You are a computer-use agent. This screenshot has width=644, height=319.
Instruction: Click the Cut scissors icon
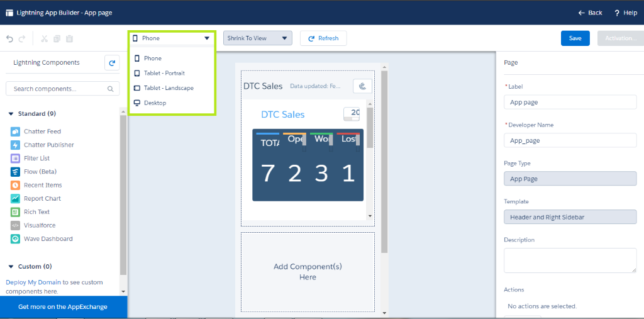[45, 38]
